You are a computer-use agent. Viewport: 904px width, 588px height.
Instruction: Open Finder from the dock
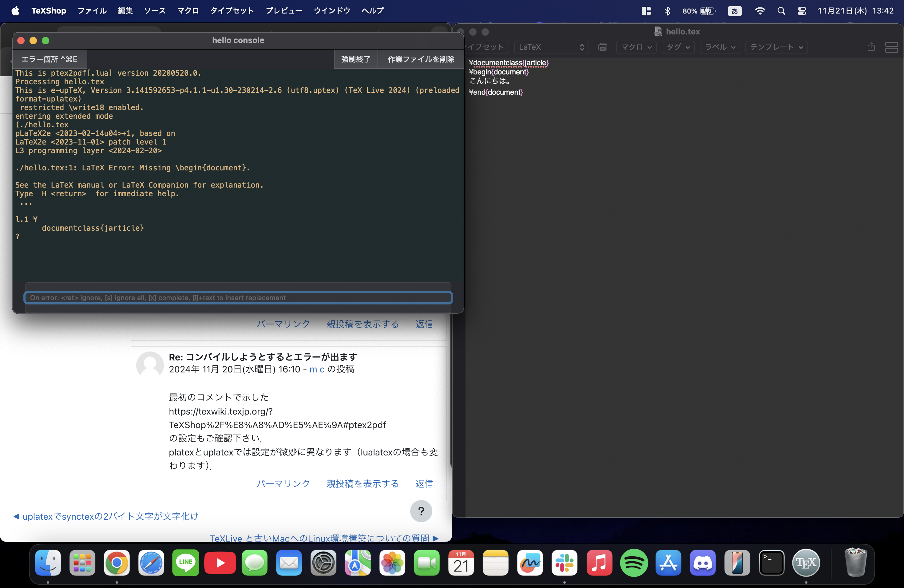48,562
